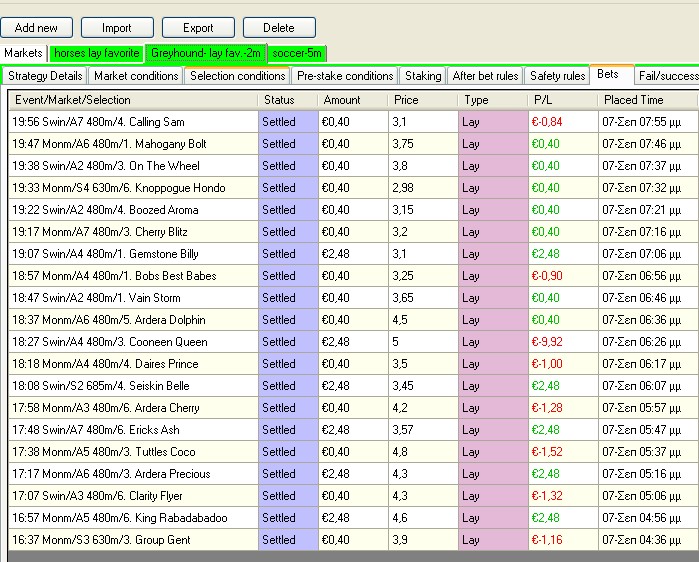Image resolution: width=699 pixels, height=562 pixels.
Task: Select the Daires Prince bet row
Action: (x=354, y=364)
